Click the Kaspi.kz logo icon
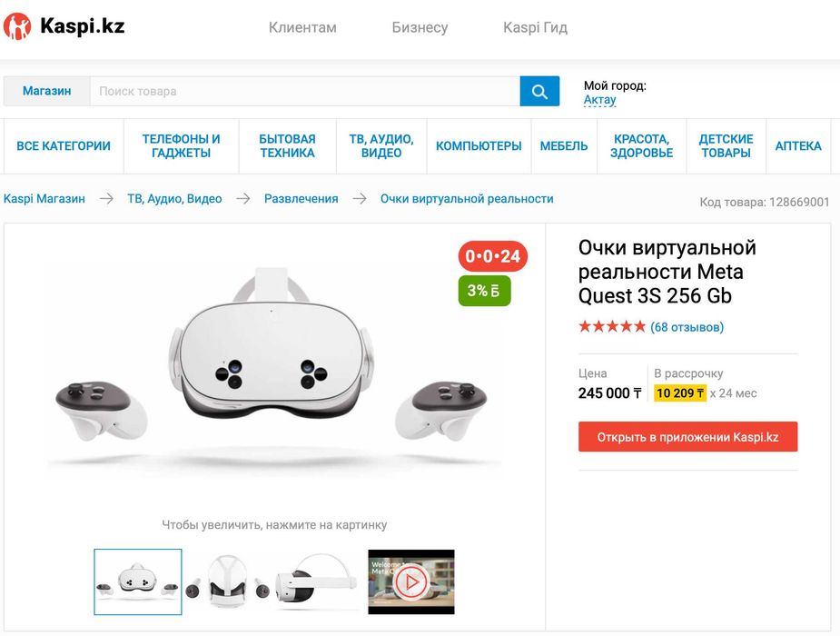Viewport: 840px width, 636px height. coord(17,26)
